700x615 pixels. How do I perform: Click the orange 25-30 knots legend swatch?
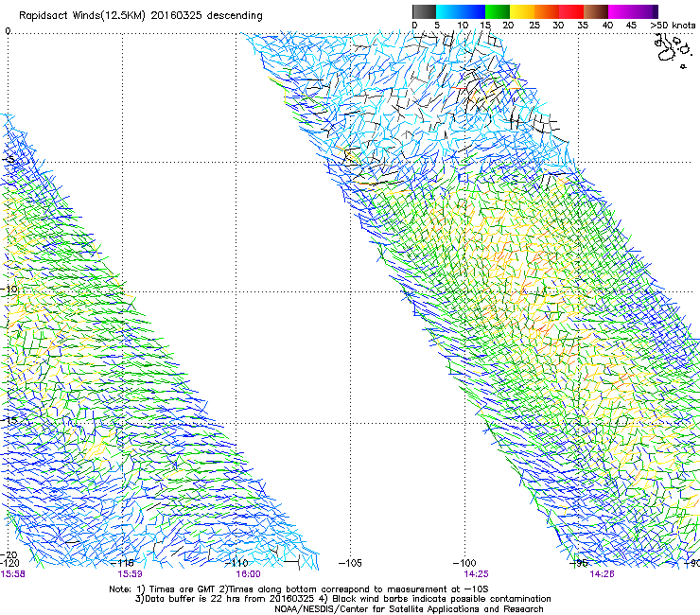click(x=547, y=11)
